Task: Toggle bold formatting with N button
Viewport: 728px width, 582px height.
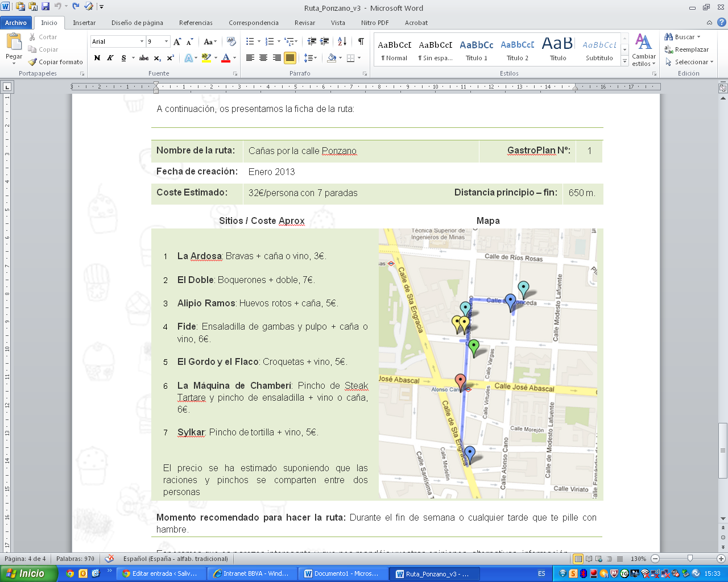Action: point(97,58)
